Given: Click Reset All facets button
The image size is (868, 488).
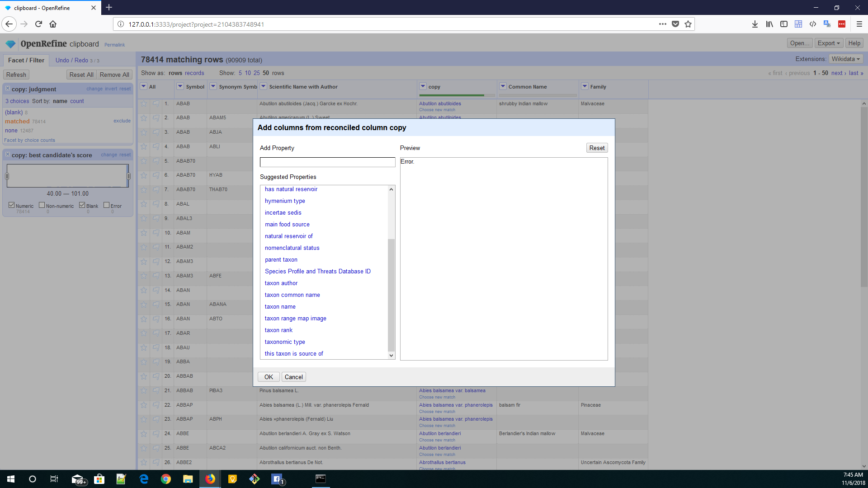Looking at the screenshot, I should pos(81,75).
